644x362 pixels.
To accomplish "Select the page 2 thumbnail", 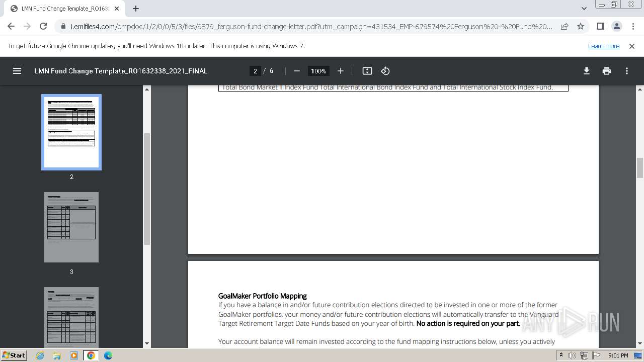I will click(71, 132).
